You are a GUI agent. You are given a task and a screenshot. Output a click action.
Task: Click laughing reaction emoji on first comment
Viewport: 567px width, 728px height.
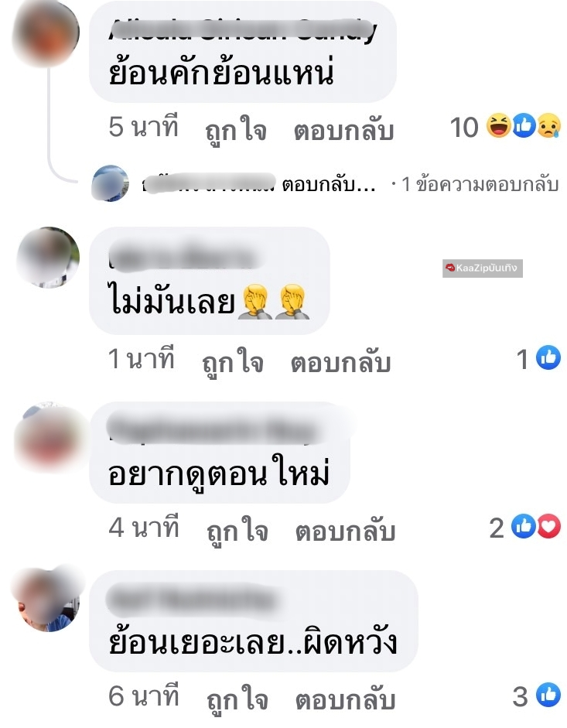498,125
